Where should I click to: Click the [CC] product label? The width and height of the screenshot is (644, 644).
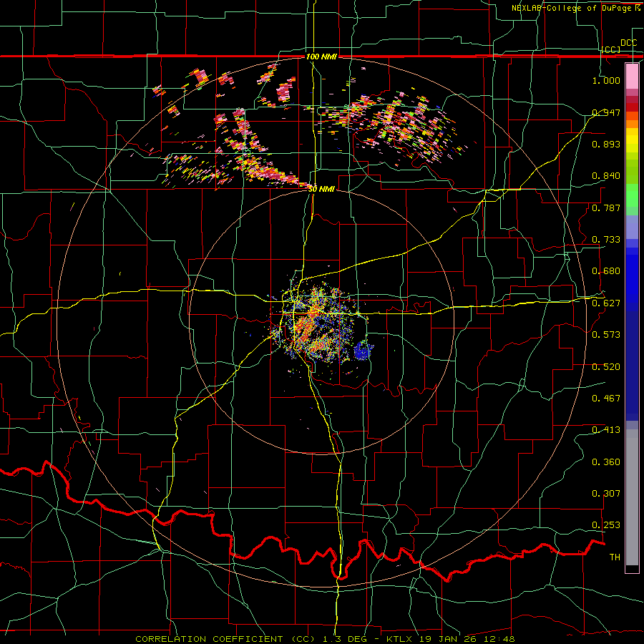pyautogui.click(x=611, y=49)
